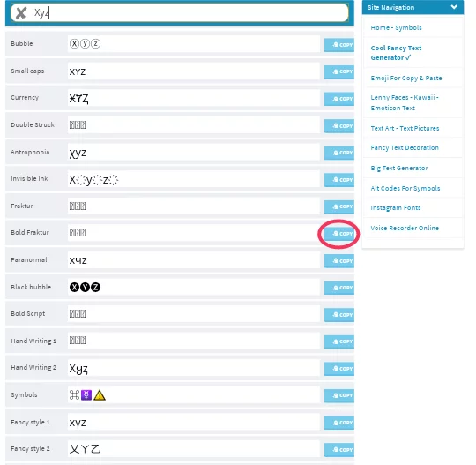This screenshot has height=465, width=476.
Task: Copy the Black bubble text
Action: [339, 288]
